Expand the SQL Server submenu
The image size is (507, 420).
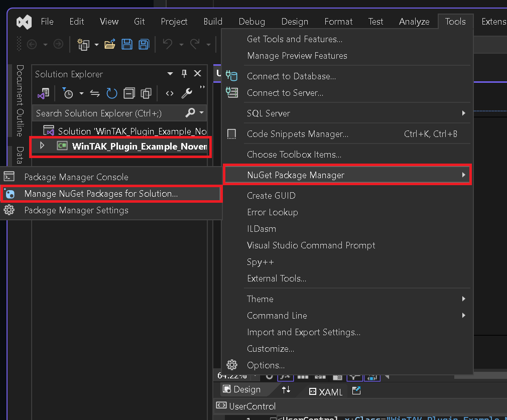(464, 113)
